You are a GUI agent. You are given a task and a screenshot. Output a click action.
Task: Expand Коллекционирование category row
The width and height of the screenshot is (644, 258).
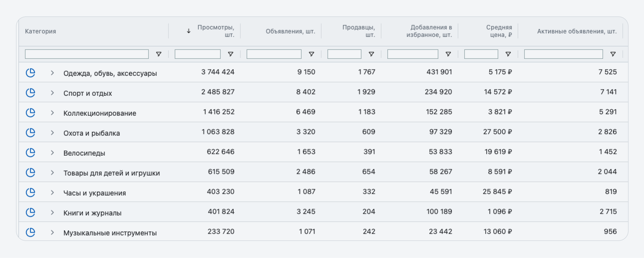click(52, 113)
